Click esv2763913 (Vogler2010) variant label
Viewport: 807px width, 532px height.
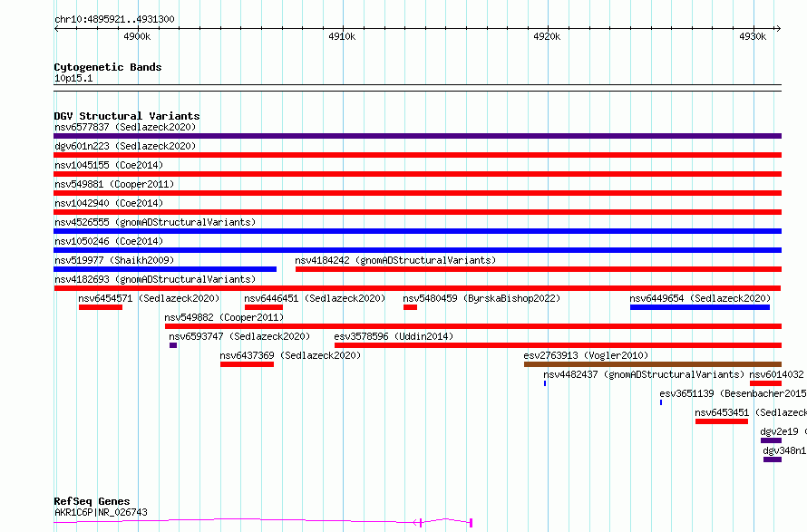(586, 355)
